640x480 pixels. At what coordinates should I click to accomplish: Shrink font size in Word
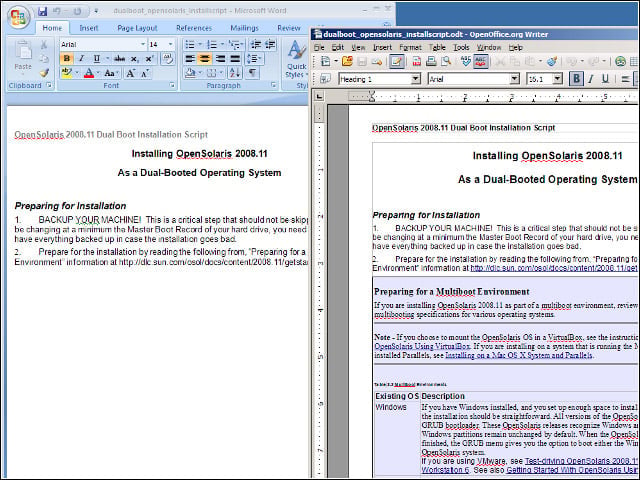(x=145, y=73)
